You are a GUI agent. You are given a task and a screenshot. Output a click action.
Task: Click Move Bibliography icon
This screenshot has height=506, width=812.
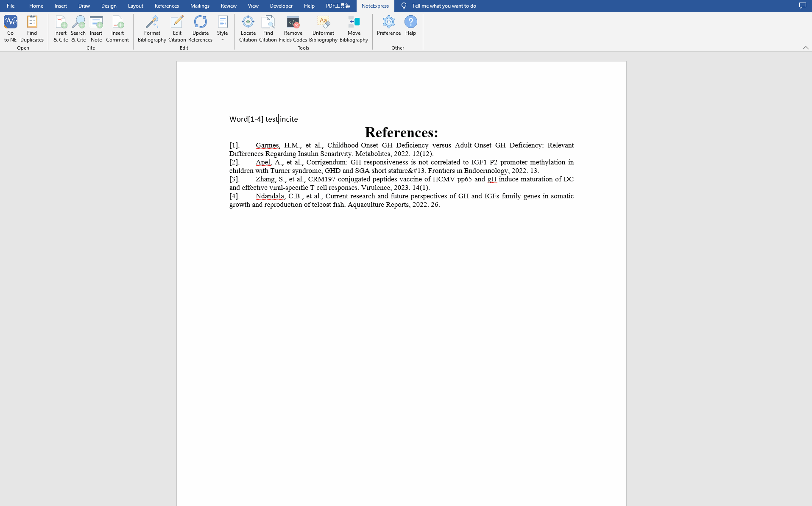coord(354,28)
